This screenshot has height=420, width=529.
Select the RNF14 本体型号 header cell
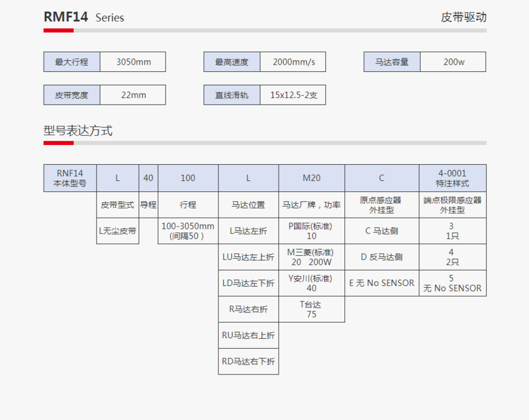coord(70,178)
